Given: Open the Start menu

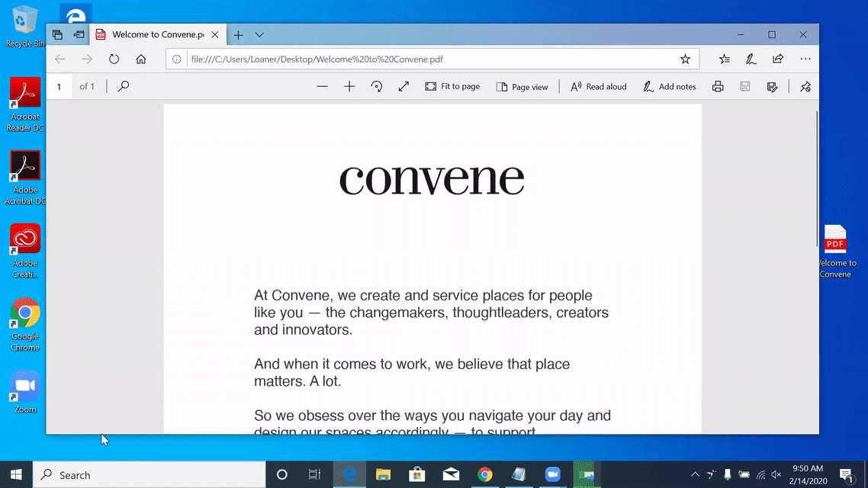Looking at the screenshot, I should pos(15,474).
